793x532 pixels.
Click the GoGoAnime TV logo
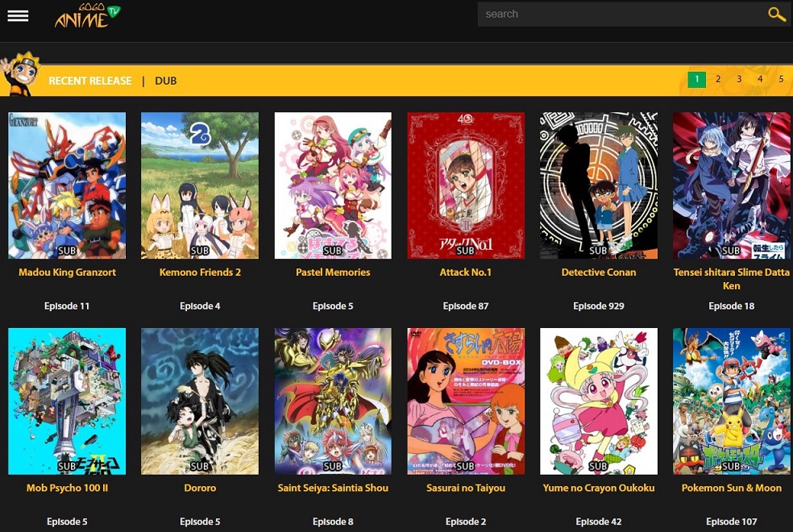pos(88,15)
